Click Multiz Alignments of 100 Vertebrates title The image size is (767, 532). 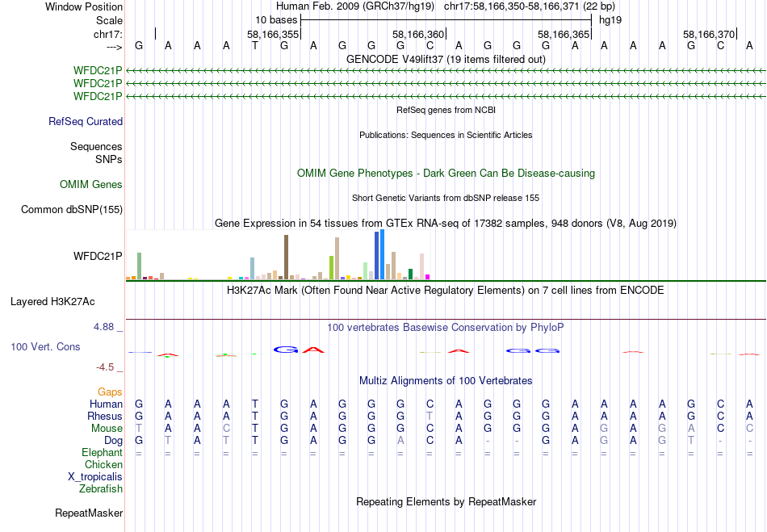tap(446, 380)
